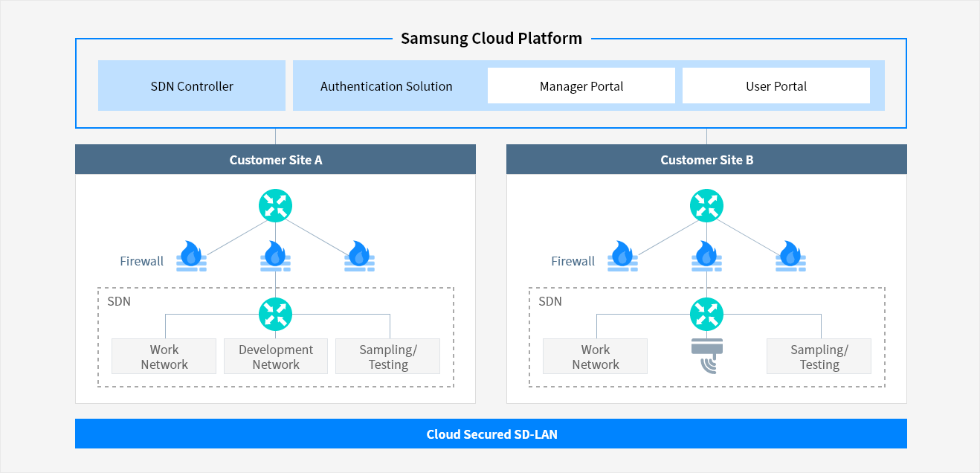The image size is (980, 473).
Task: Open the Manager Portal box
Action: [581, 86]
